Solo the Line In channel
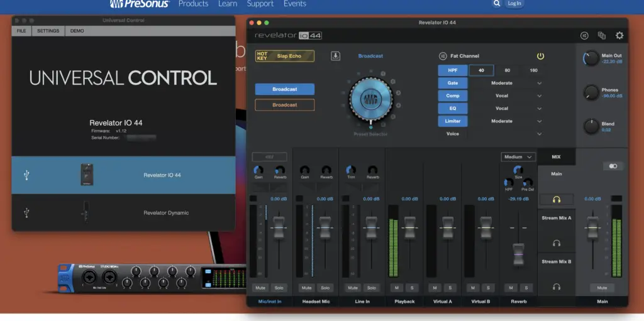 coord(371,288)
